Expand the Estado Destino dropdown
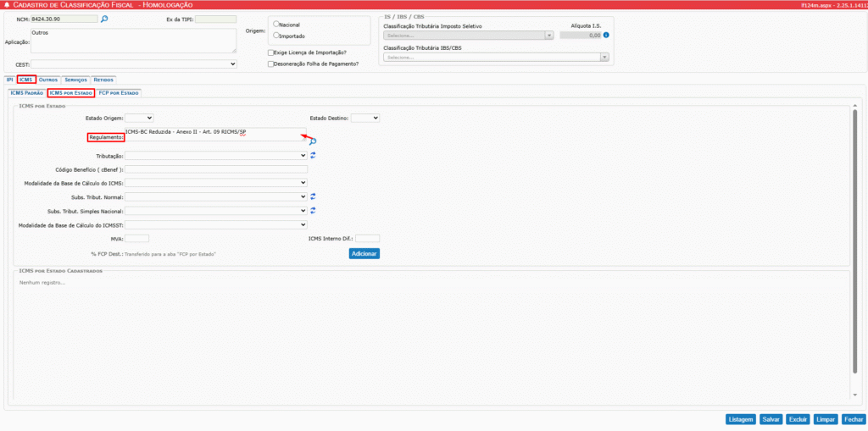868x431 pixels. click(365, 118)
